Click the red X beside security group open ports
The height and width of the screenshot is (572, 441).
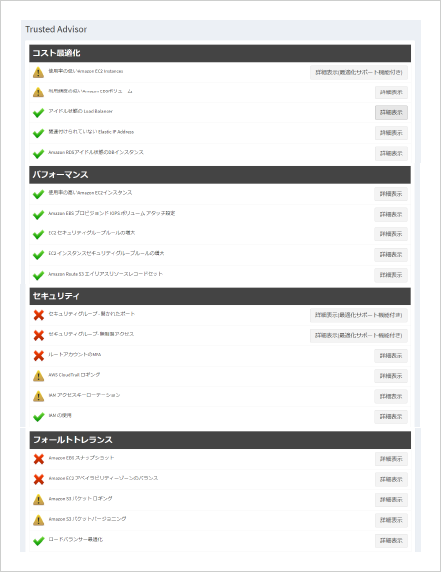point(39,315)
